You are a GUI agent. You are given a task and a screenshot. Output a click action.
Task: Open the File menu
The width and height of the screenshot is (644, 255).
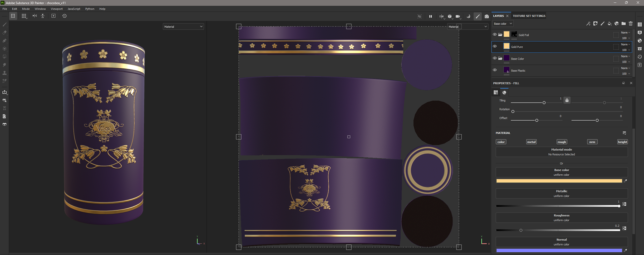[x=5, y=9]
